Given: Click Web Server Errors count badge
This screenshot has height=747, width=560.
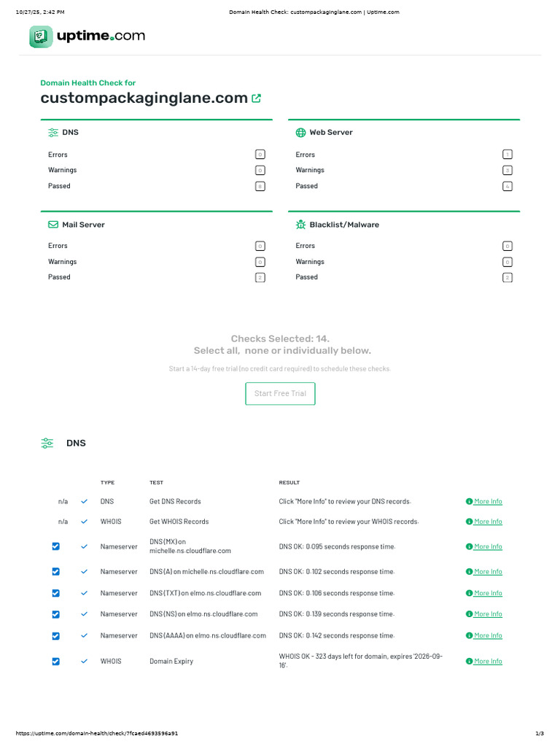Looking at the screenshot, I should point(507,155).
